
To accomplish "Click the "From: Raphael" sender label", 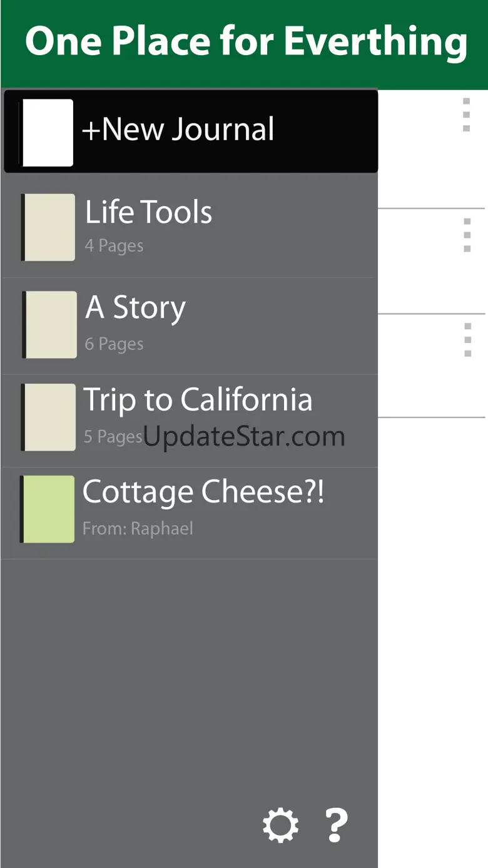I will tap(138, 529).
